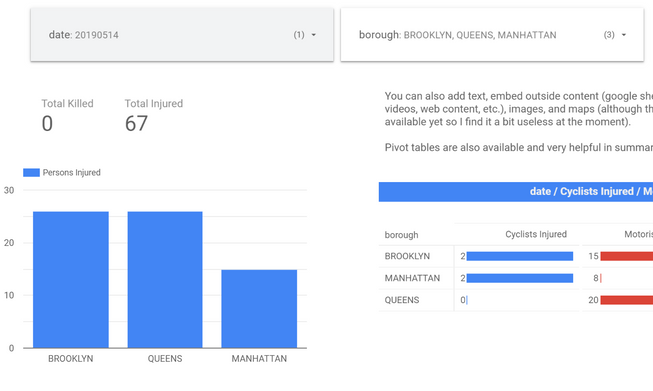Click Queens' red motorists injured bar
Viewport: 653px width, 391px height.
click(627, 300)
